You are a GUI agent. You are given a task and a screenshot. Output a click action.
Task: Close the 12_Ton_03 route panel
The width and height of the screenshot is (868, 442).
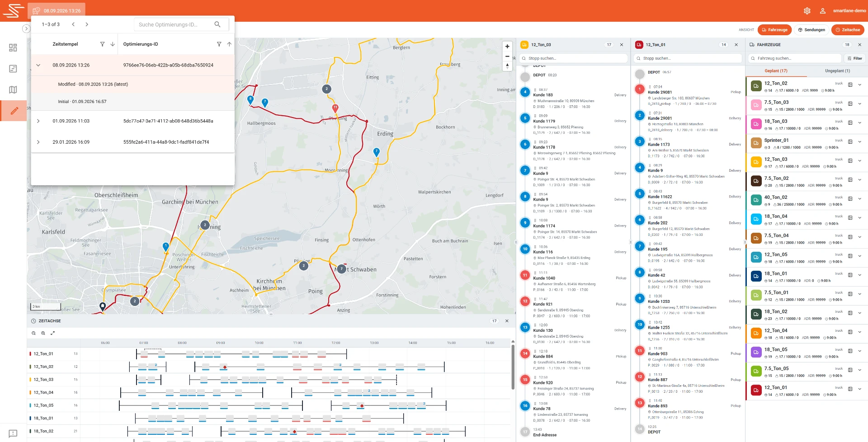tap(622, 45)
